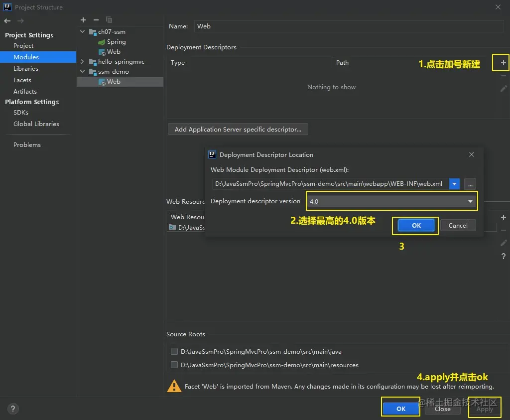Open the Deployment descriptor version dropdown
This screenshot has width=510, height=420.
point(391,201)
